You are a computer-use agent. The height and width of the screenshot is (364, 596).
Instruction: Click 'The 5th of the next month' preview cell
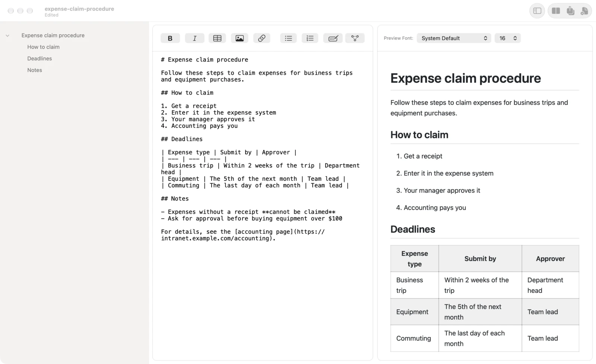pyautogui.click(x=480, y=312)
